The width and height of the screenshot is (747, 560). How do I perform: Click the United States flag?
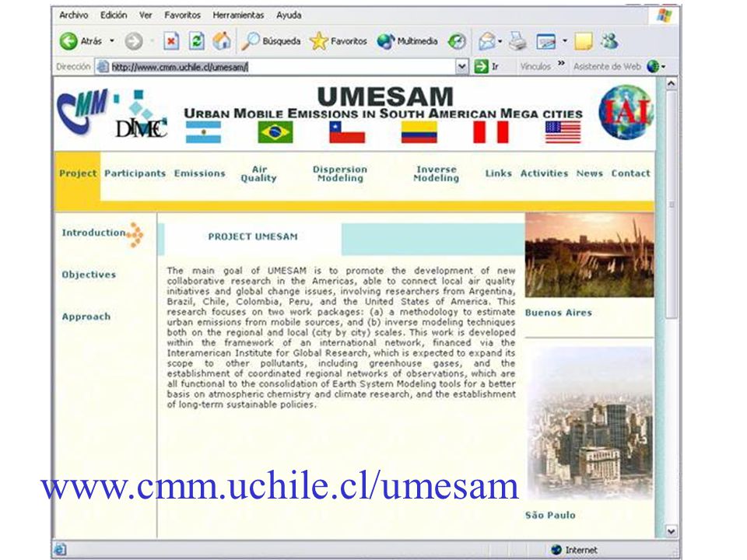[563, 132]
